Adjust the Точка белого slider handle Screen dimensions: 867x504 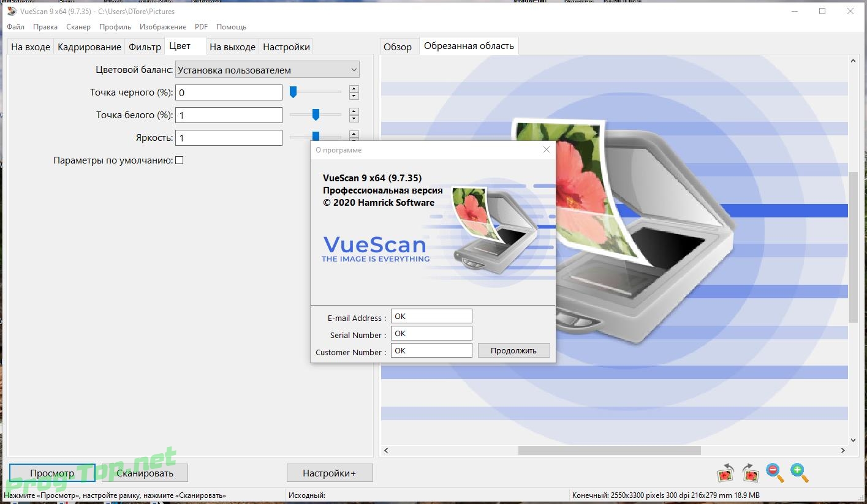click(x=316, y=115)
